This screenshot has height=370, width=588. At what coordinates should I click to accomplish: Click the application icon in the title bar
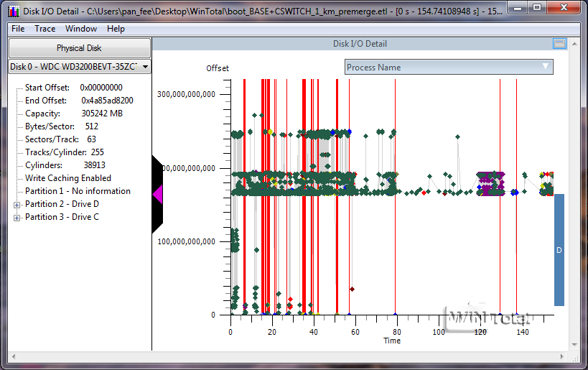(x=13, y=11)
